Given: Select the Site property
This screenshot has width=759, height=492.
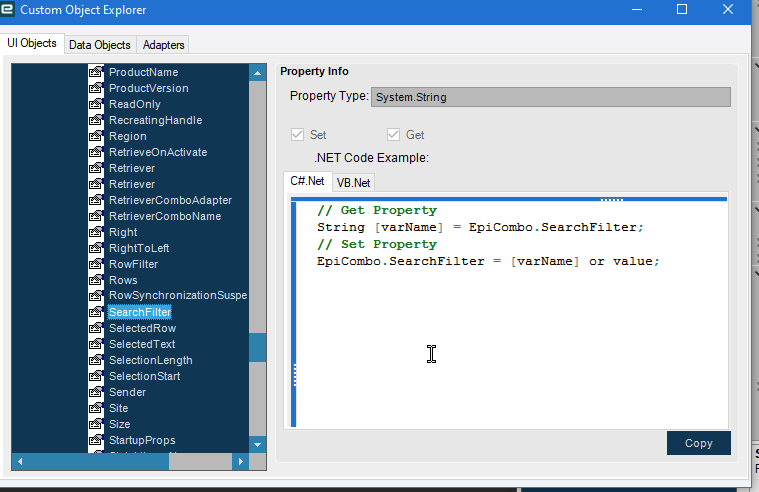Looking at the screenshot, I should [x=119, y=408].
